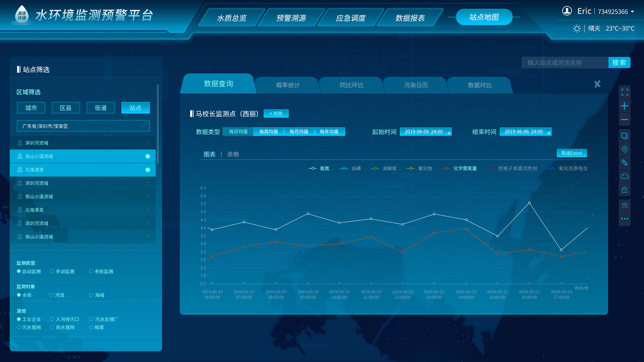Click the 导出Excel button
The image size is (644, 362).
[x=572, y=153]
